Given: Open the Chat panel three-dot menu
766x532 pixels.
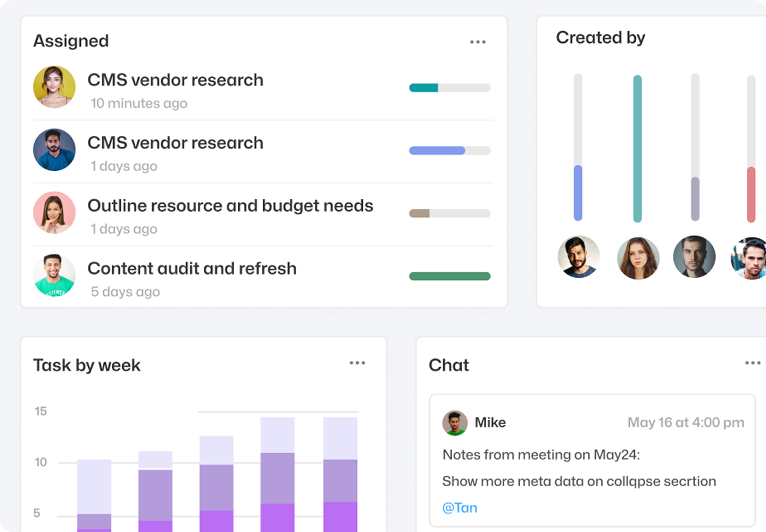Looking at the screenshot, I should [753, 363].
